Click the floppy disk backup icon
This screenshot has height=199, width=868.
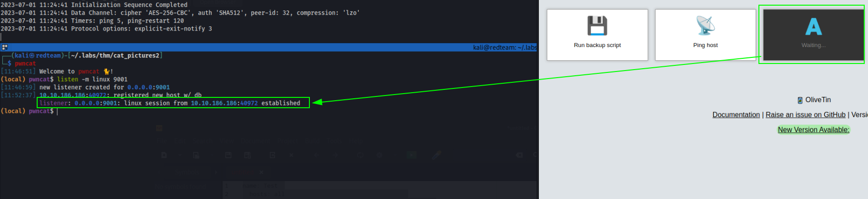click(x=597, y=26)
